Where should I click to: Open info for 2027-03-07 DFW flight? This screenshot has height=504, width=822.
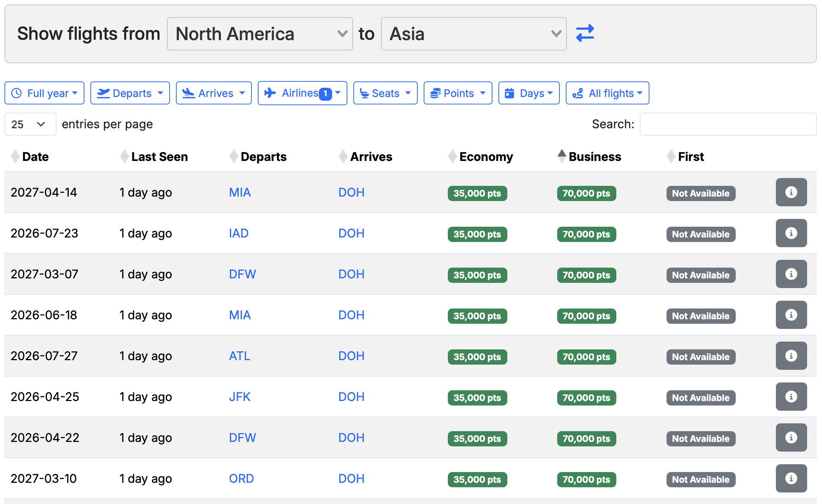point(791,274)
